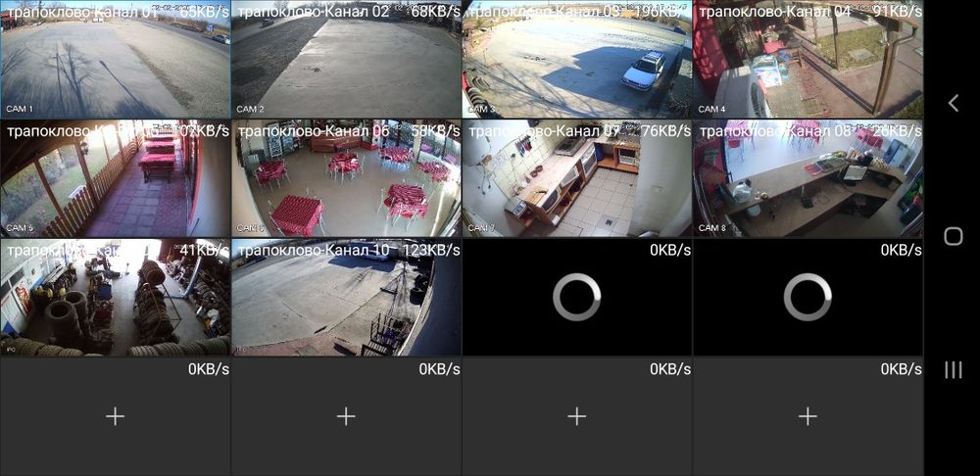Open Канал 08 counter camera feed
The width and height of the screenshot is (980, 476).
click(808, 178)
